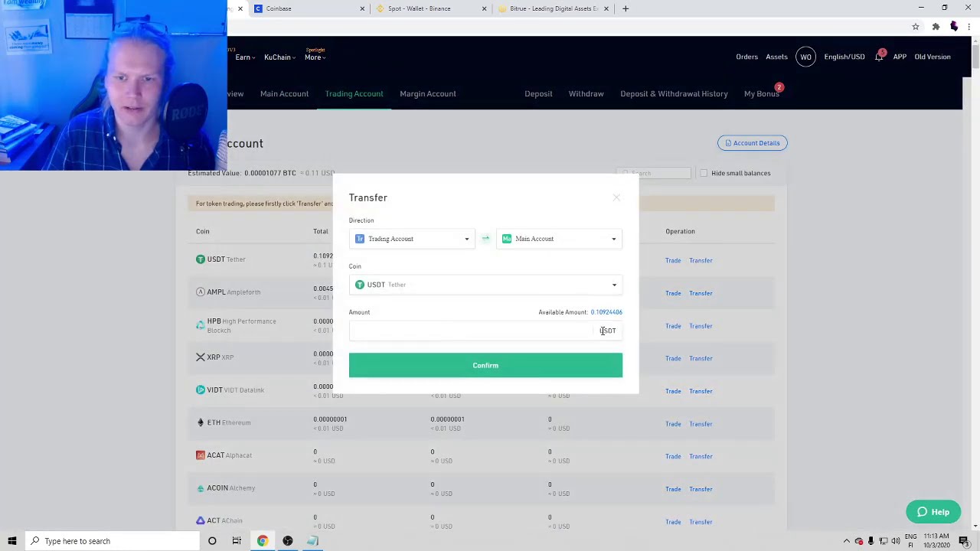
Task: Expand the More menu
Action: [x=314, y=57]
